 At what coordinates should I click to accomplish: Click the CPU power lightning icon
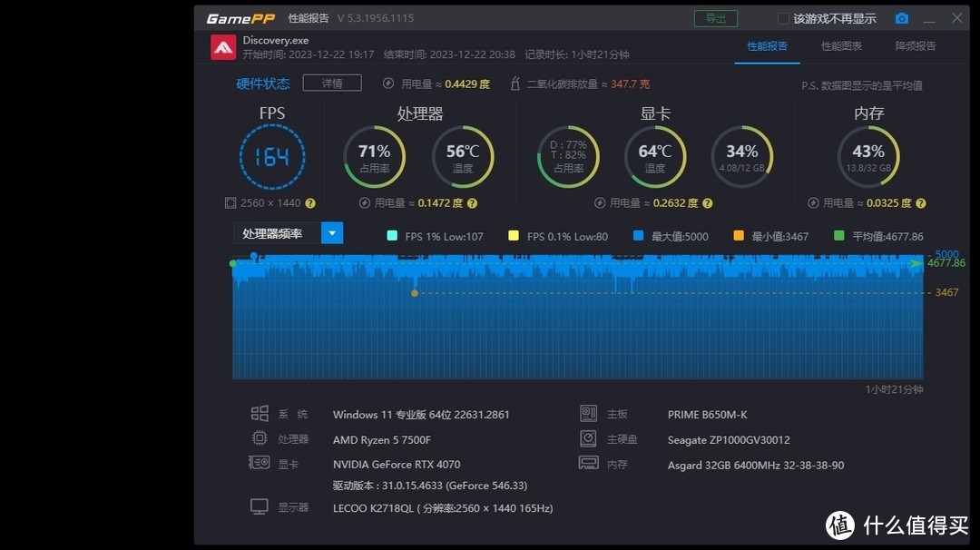click(x=365, y=203)
